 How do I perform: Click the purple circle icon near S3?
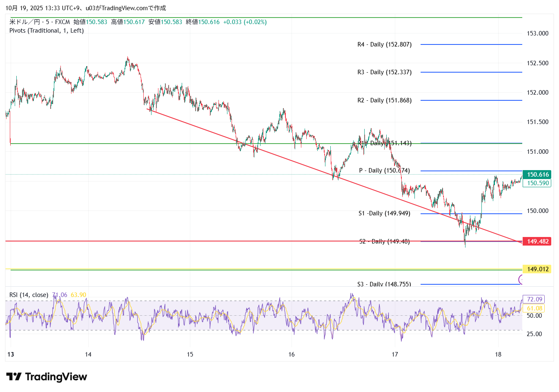tap(521, 279)
